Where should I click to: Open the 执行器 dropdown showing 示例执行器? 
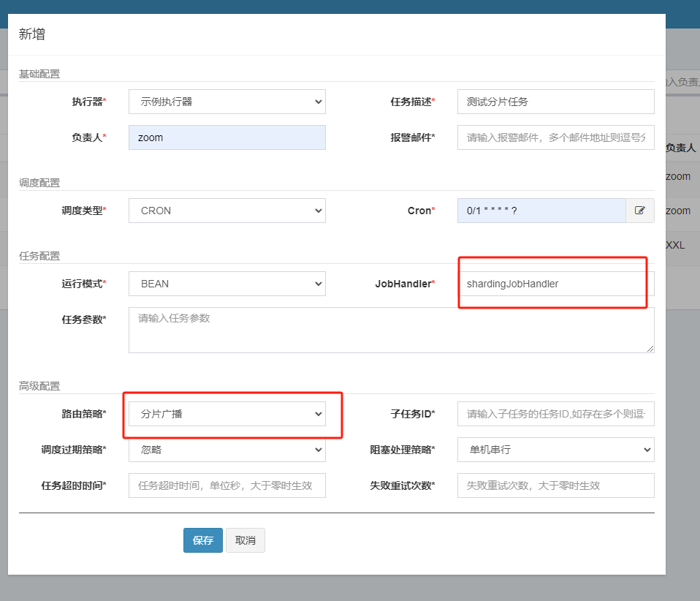click(x=227, y=102)
